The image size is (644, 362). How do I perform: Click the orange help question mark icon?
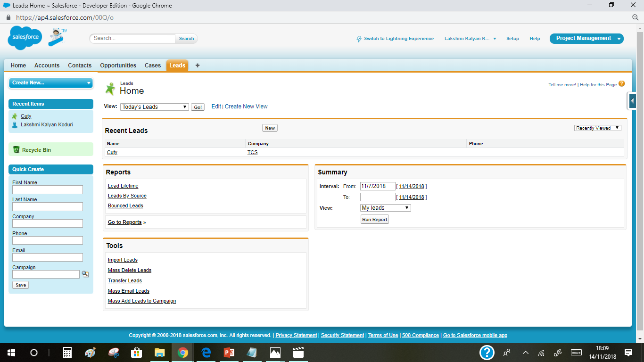pyautogui.click(x=621, y=84)
